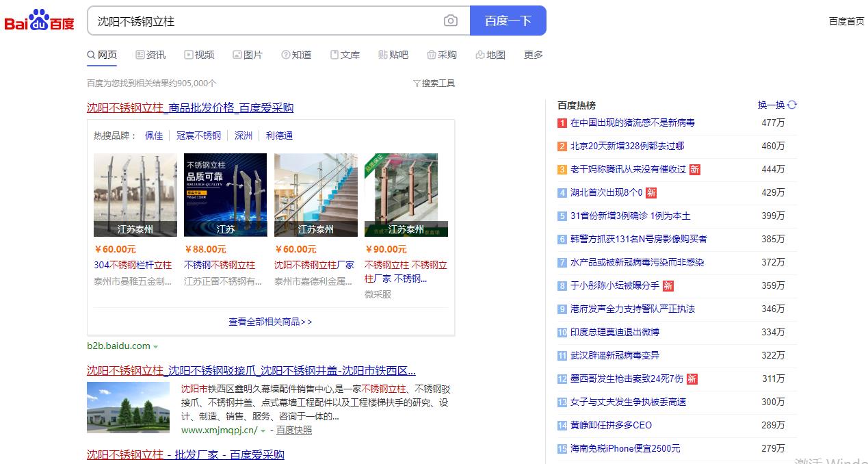This screenshot has width=868, height=464.
Task: Click the 搜索工具 filter icon
Action: pyautogui.click(x=417, y=83)
